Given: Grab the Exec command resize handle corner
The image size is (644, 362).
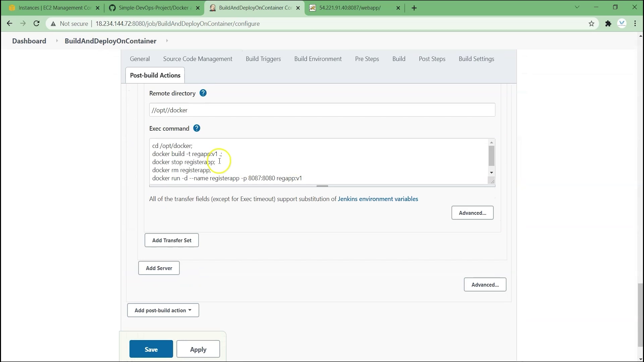Looking at the screenshot, I should coord(492,181).
